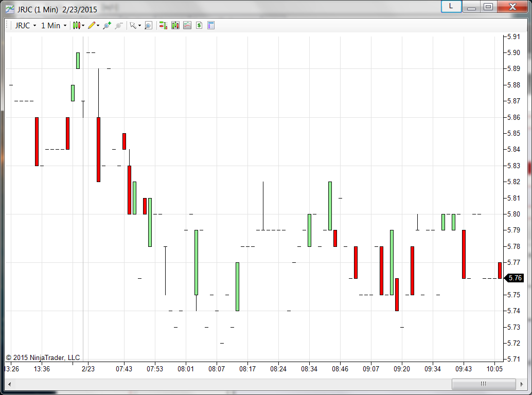Click the 07:43 time axis label
This screenshot has height=395, width=532.
pyautogui.click(x=124, y=369)
